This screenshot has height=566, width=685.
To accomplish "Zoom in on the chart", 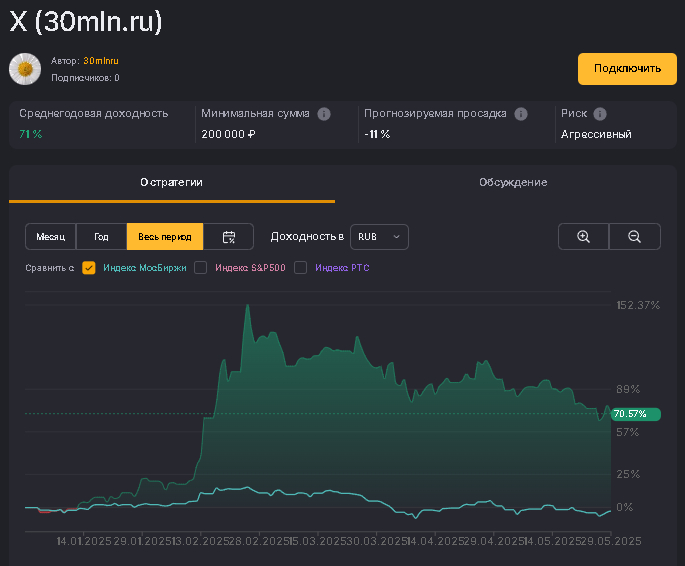I will point(583,237).
